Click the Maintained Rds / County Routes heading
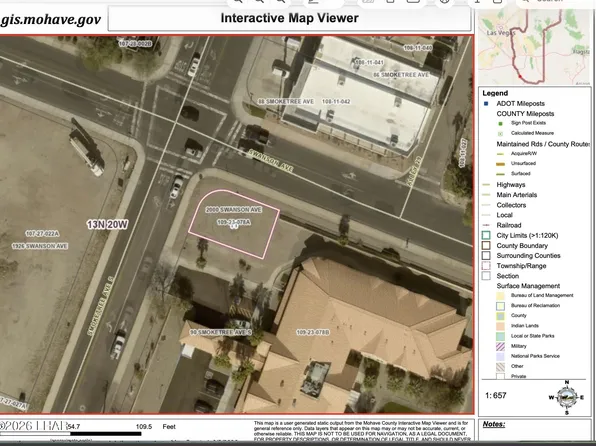The width and height of the screenshot is (596, 446). coord(543,144)
